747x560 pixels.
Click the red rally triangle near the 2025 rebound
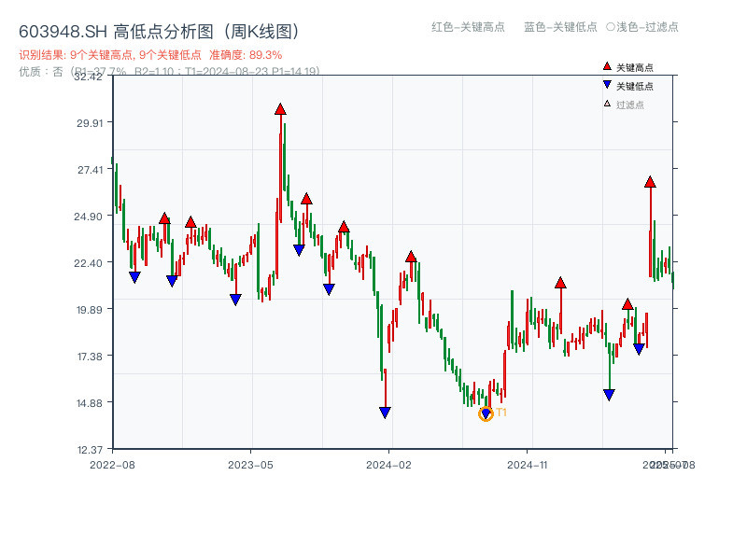click(650, 184)
